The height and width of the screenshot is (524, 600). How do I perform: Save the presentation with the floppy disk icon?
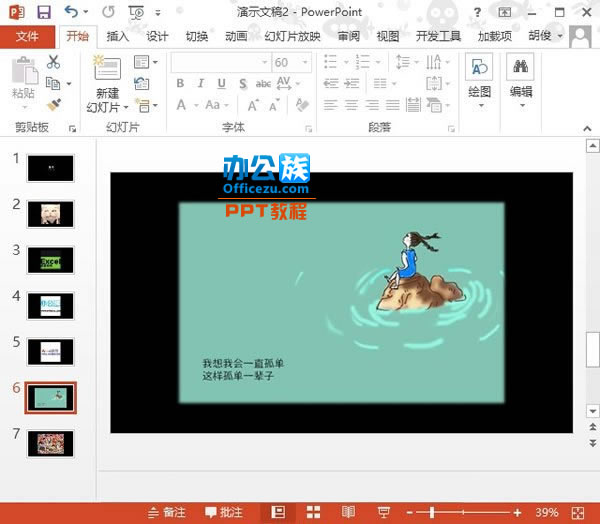coord(44,12)
